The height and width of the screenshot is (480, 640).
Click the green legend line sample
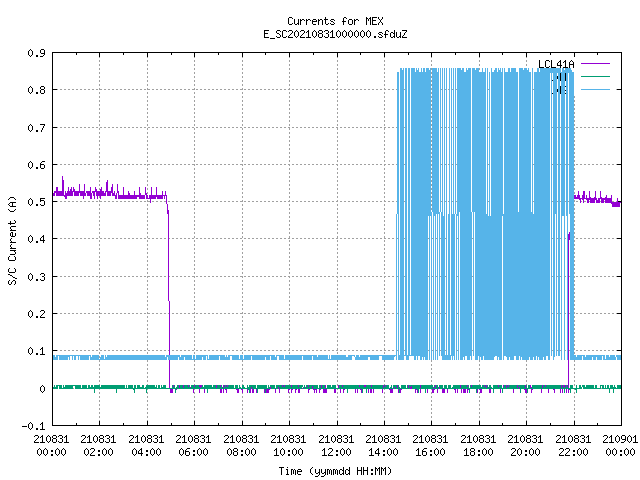coord(595,76)
